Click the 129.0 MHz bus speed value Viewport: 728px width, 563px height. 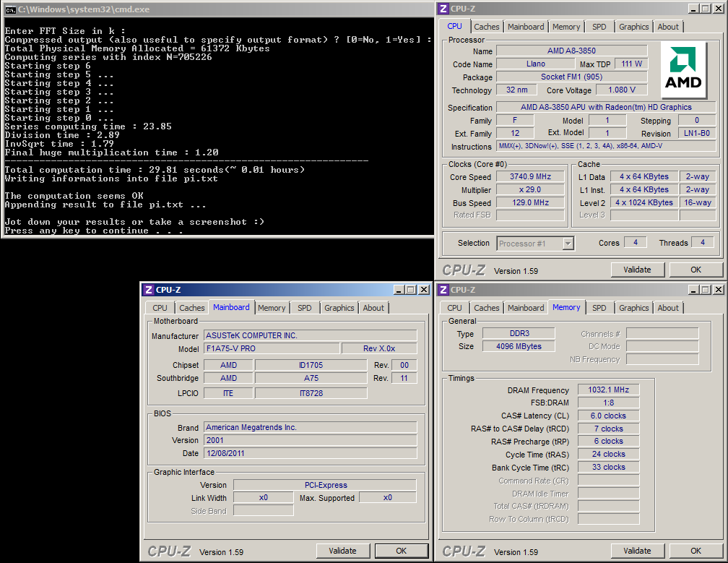click(530, 202)
